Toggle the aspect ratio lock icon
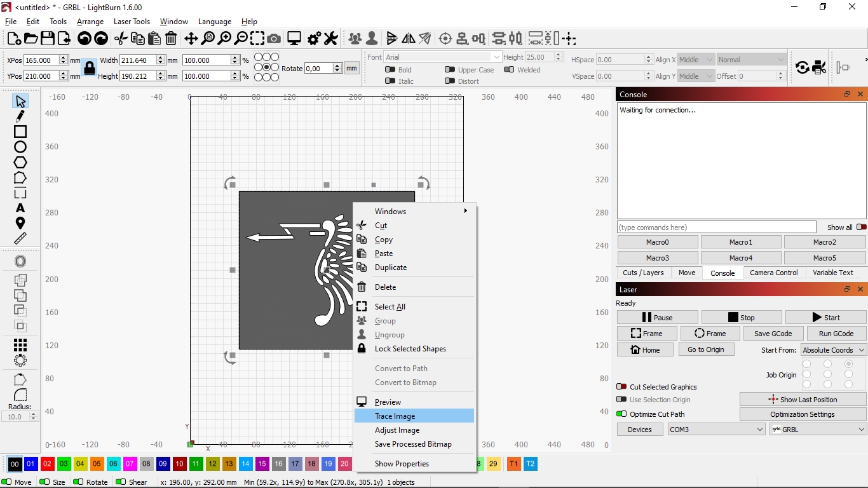868x488 pixels. pyautogui.click(x=90, y=68)
